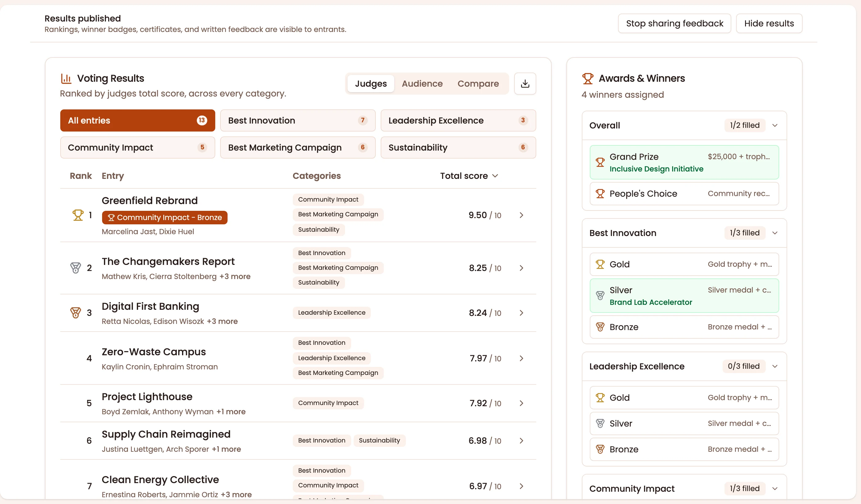
Task: Click the Leadership Excellence Gold trophy icon
Action: tap(600, 398)
